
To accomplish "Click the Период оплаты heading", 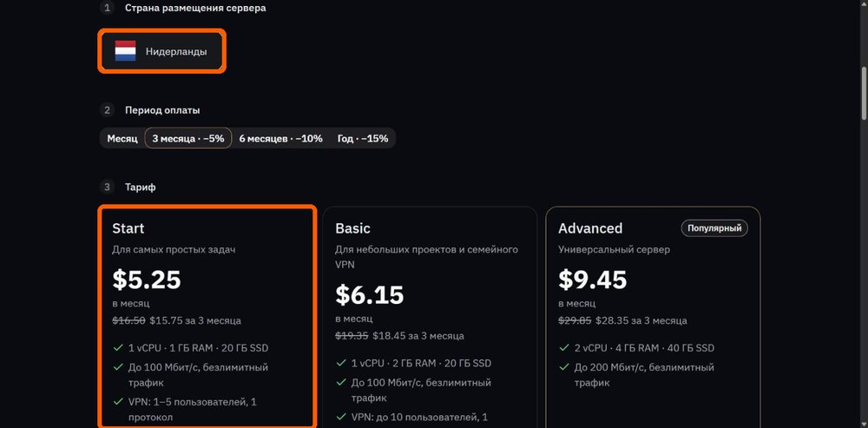I will (163, 110).
